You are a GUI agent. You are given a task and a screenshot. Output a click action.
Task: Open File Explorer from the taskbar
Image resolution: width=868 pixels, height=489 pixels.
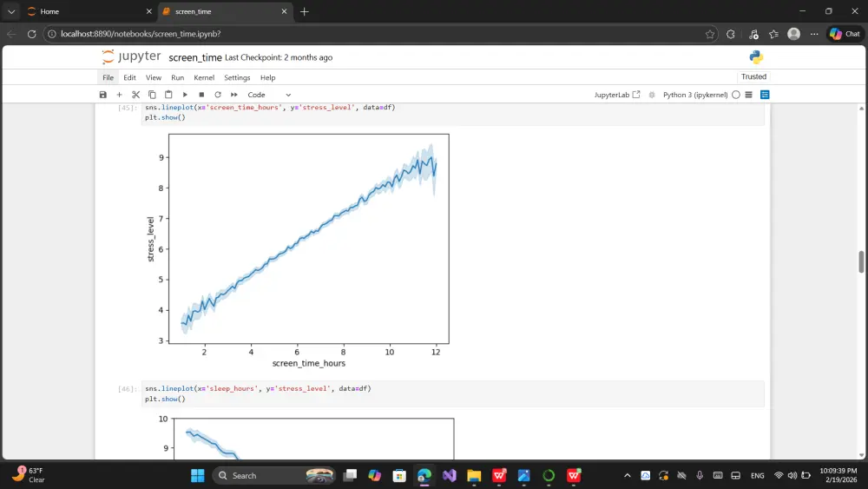pos(474,475)
